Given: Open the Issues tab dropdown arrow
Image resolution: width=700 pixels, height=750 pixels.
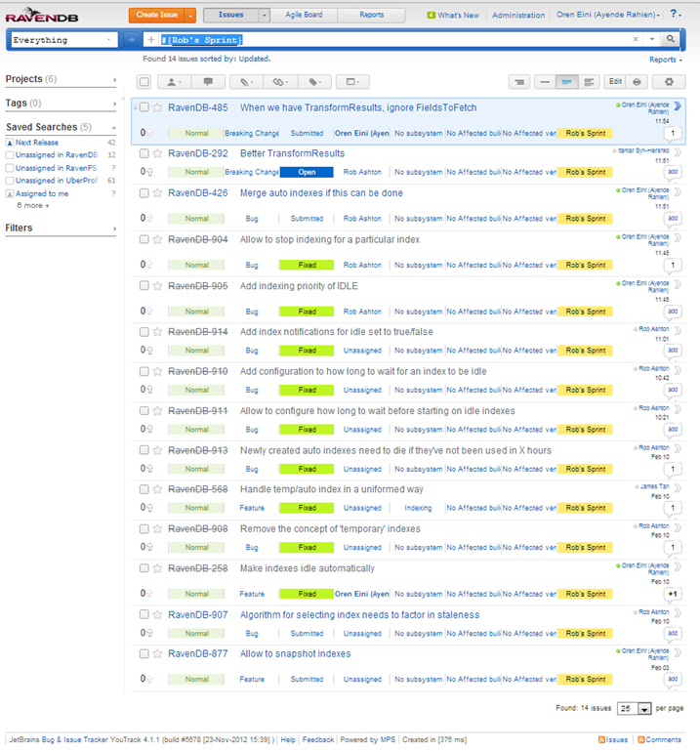Looking at the screenshot, I should (265, 16).
